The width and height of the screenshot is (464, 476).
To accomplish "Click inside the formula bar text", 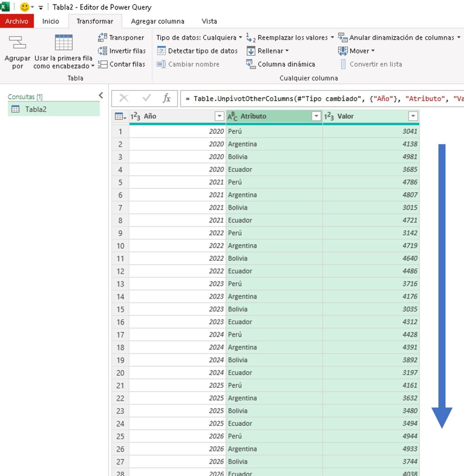I will [x=322, y=99].
